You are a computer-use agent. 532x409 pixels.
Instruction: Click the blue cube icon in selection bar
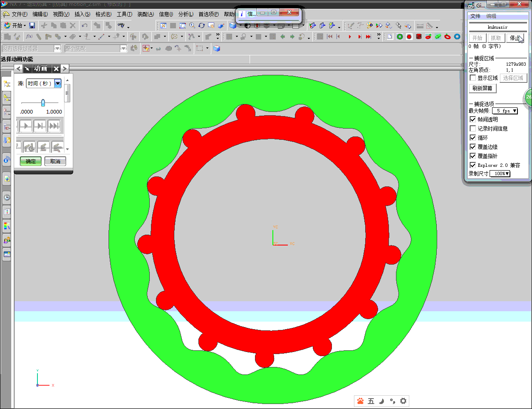click(217, 48)
